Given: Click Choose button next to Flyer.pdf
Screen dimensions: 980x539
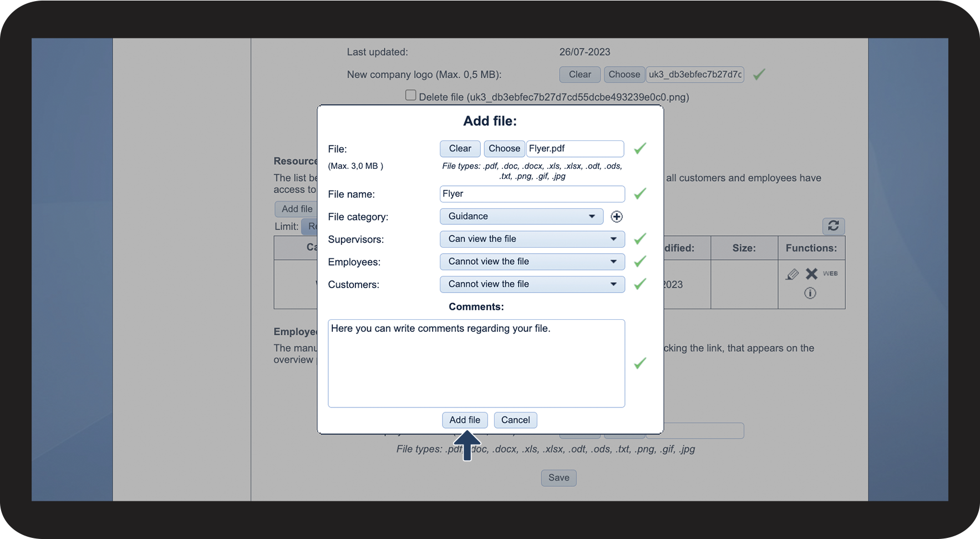Looking at the screenshot, I should 504,149.
